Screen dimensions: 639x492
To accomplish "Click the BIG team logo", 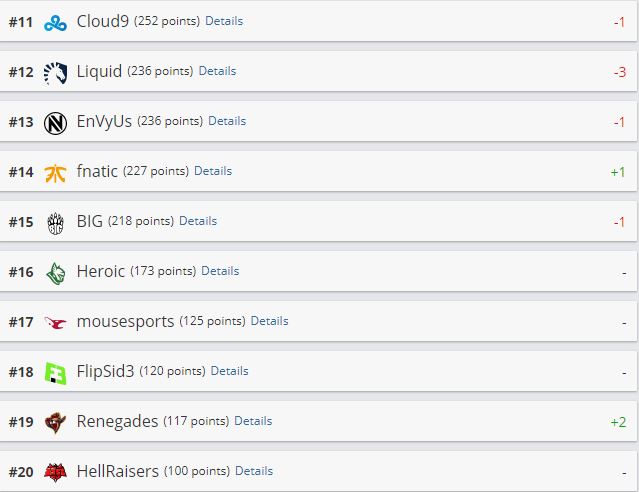I will (x=55, y=222).
